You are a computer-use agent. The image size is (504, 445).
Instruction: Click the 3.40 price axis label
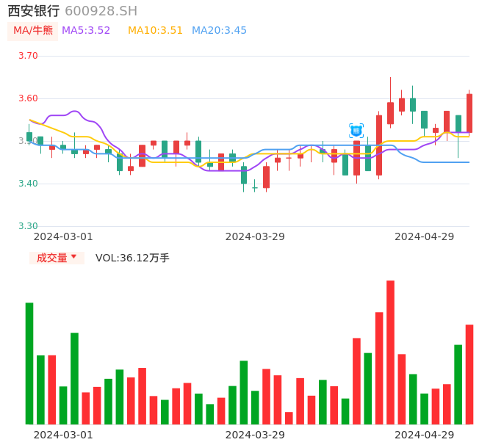click(28, 184)
